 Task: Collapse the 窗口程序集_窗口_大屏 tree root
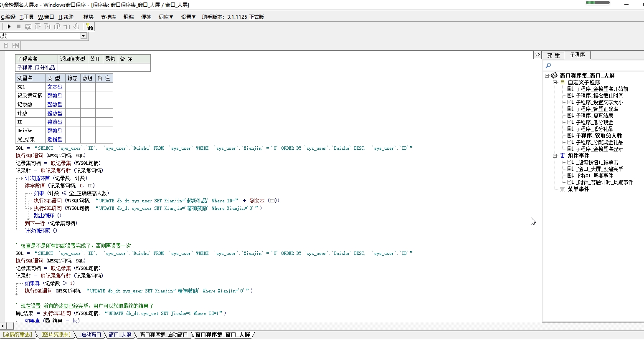(x=547, y=76)
